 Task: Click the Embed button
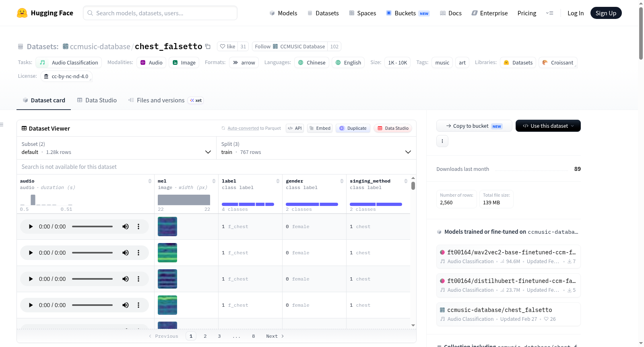coord(320,128)
